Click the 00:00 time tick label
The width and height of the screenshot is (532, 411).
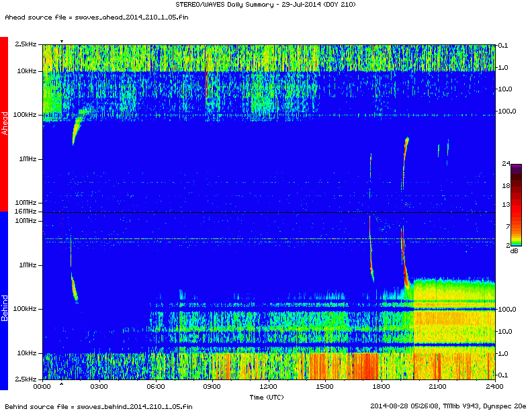(42, 387)
